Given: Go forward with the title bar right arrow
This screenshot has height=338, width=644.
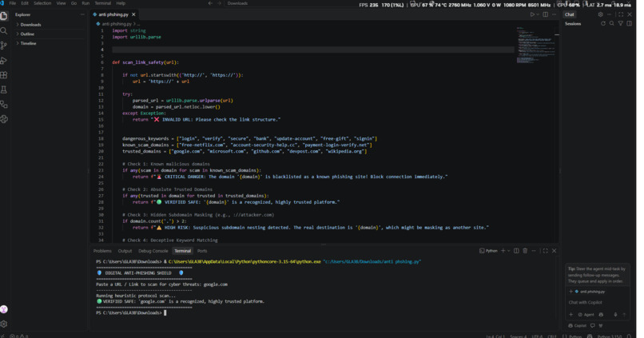Looking at the screenshot, I should (219, 3).
